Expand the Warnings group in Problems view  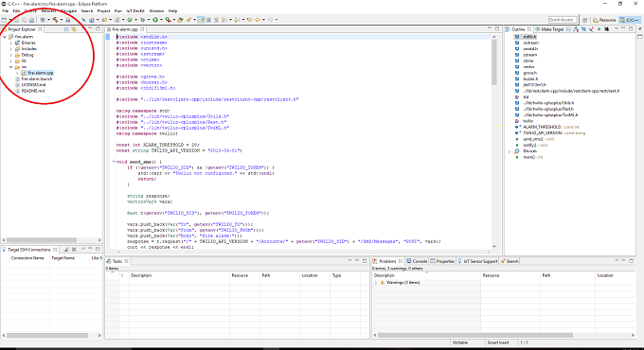pos(376,283)
